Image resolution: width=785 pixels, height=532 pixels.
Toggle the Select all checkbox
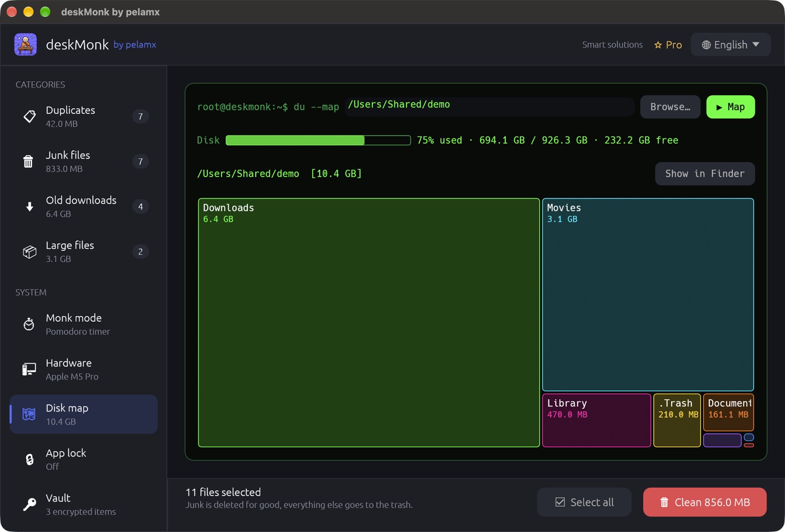[560, 502]
